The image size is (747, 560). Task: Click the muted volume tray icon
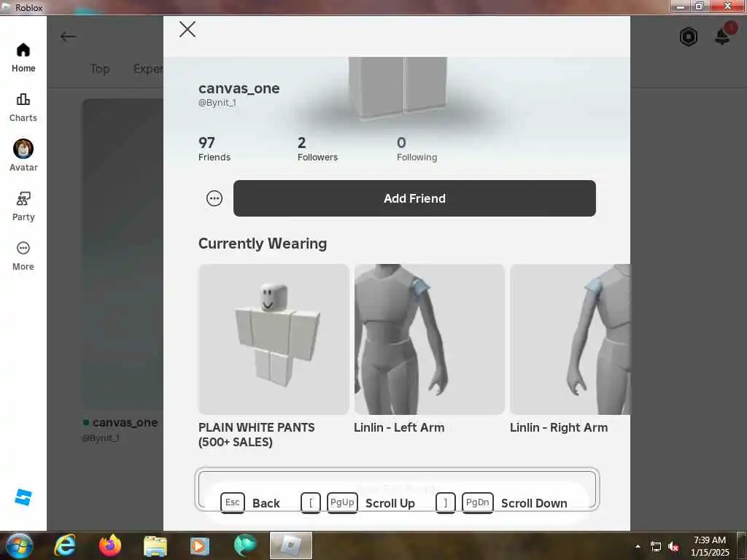(673, 547)
